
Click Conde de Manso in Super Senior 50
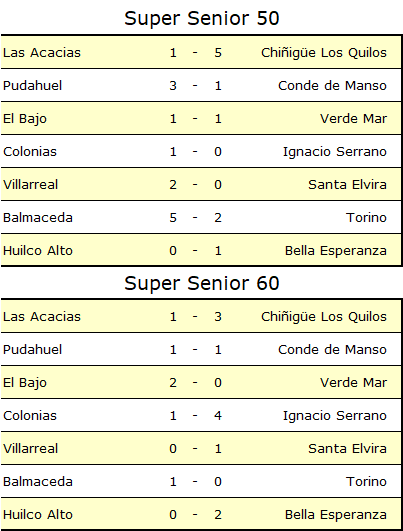tap(332, 85)
